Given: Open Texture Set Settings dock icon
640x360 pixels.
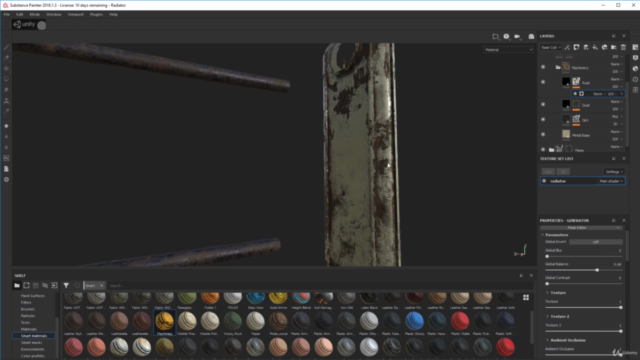Looking at the screenshot, I should 636,47.
